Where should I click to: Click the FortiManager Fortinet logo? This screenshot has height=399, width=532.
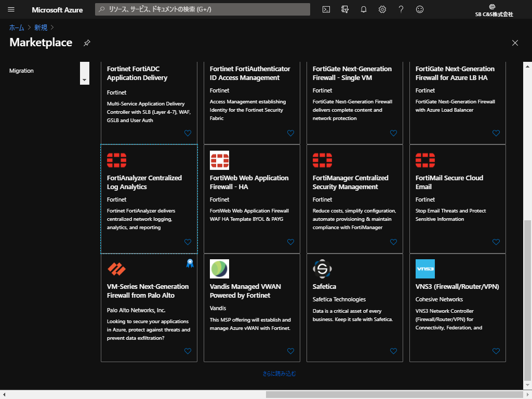(322, 160)
